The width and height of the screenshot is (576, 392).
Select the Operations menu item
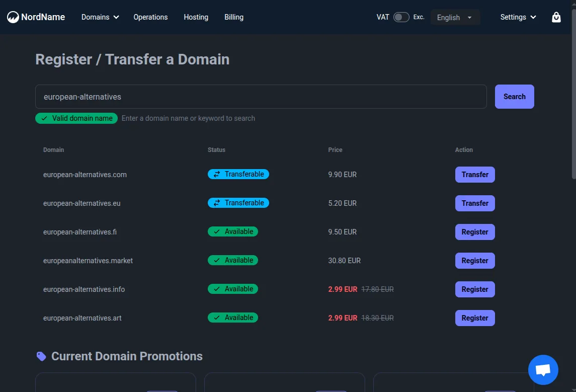150,17
